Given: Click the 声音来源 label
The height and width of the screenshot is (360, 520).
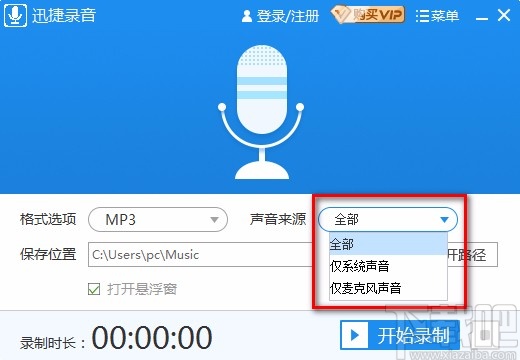Looking at the screenshot, I should tap(278, 219).
